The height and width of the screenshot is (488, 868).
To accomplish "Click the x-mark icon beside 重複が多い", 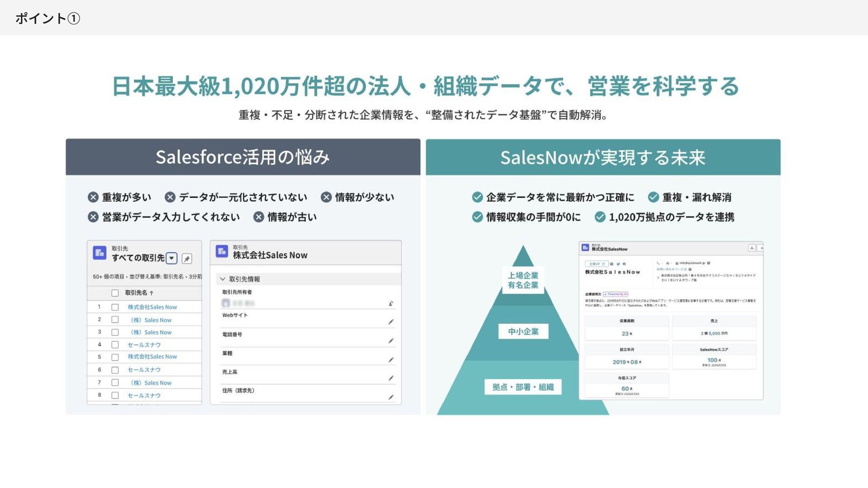I will [93, 197].
